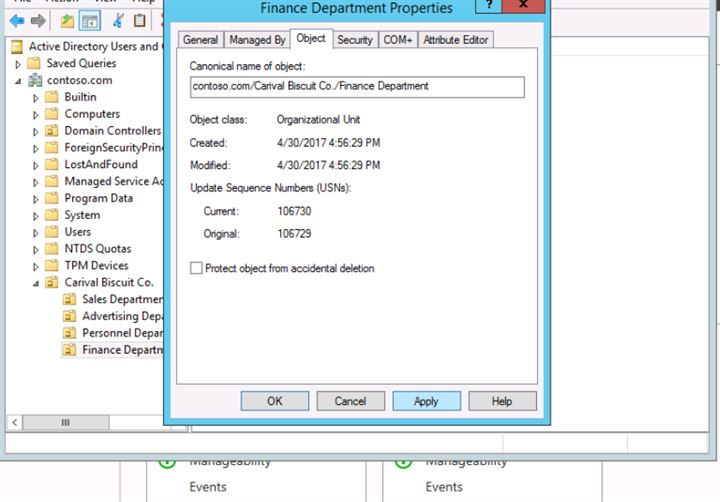Screen dimensions: 720x502
Task: Click the Advertising Department OU icon
Action: coord(69,316)
